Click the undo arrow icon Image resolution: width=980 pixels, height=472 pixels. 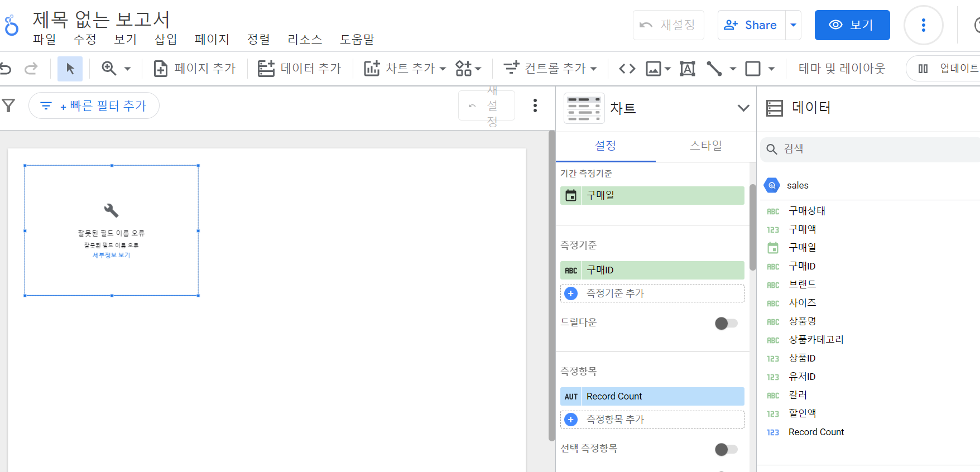[x=6, y=69]
